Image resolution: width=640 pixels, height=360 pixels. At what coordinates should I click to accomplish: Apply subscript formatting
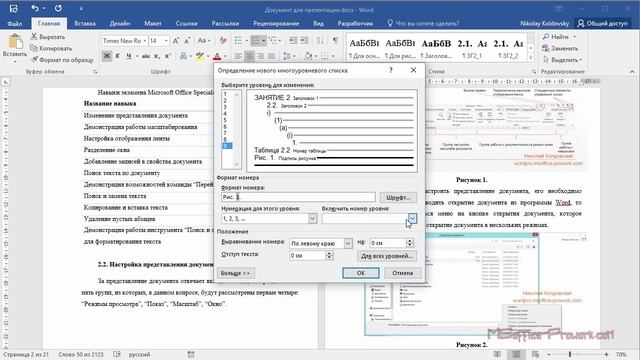coord(157,56)
